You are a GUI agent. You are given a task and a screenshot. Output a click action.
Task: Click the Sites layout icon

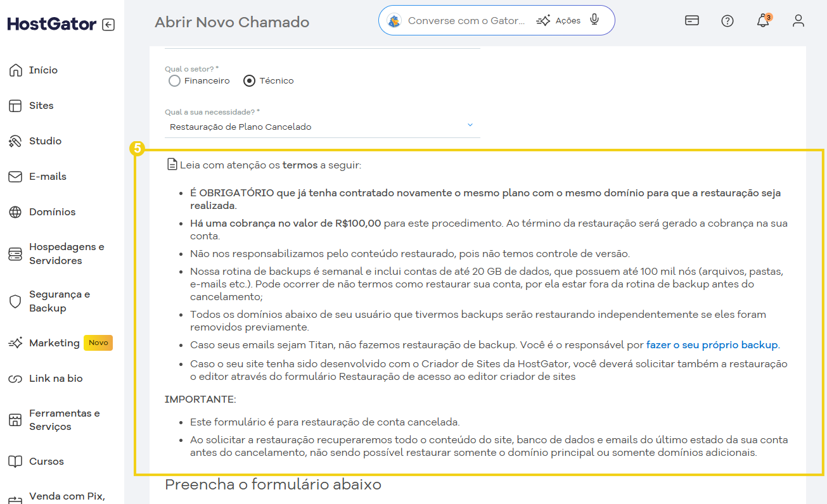click(15, 106)
